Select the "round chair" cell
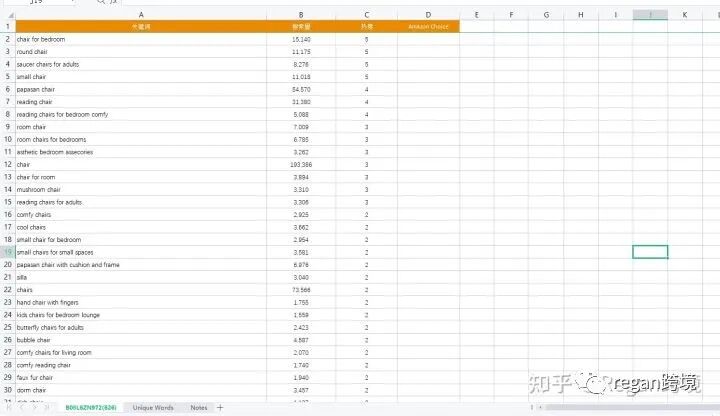 click(x=141, y=52)
